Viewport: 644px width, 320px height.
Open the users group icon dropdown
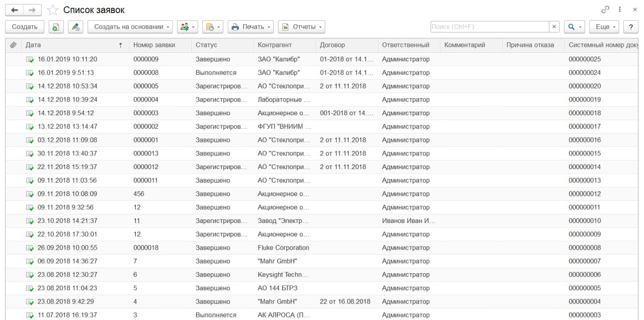click(x=188, y=27)
